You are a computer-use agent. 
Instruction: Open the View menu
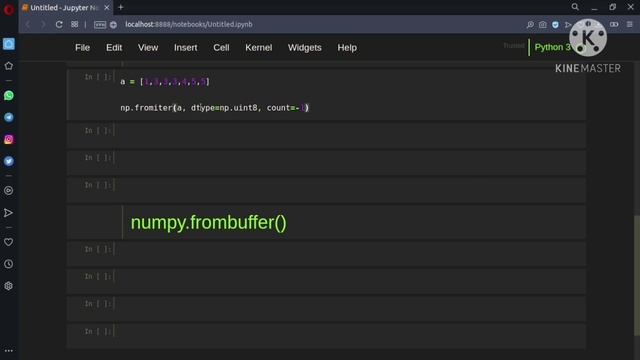click(x=148, y=48)
